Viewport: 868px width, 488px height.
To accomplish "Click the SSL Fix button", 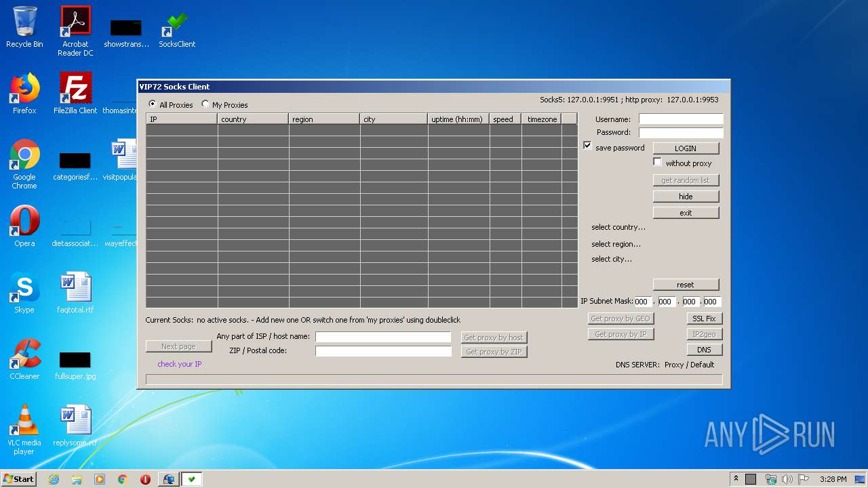I will (x=704, y=319).
